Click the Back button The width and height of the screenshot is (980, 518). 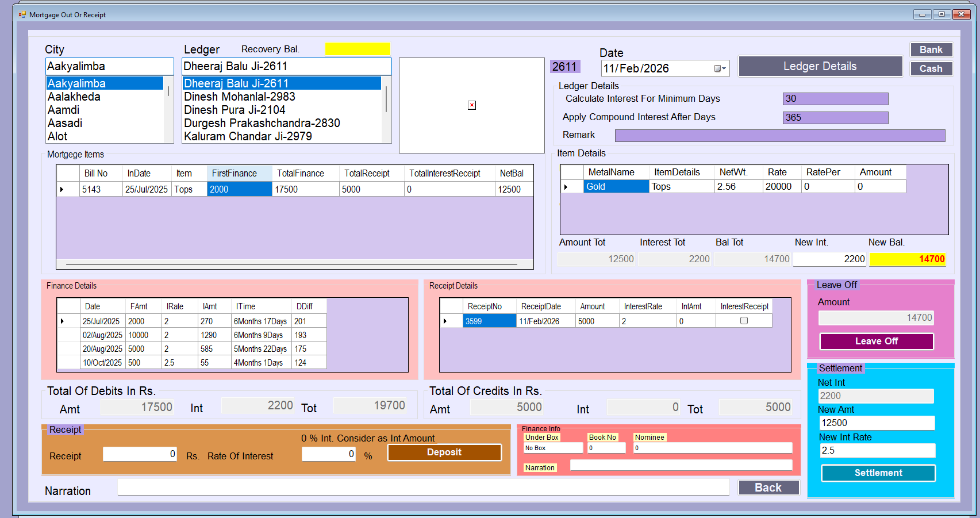(x=768, y=488)
